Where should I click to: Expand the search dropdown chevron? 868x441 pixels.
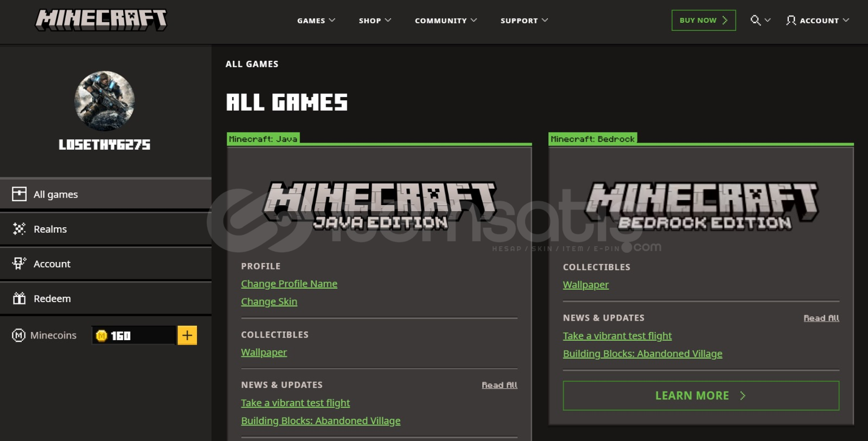[x=768, y=21]
